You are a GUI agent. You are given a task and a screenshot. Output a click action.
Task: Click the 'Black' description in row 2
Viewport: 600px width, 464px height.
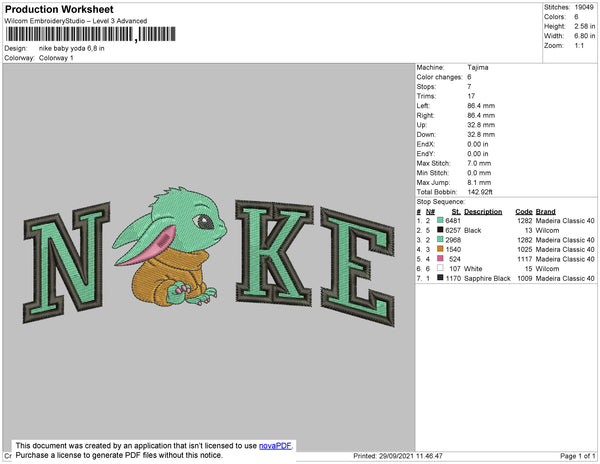tap(473, 230)
